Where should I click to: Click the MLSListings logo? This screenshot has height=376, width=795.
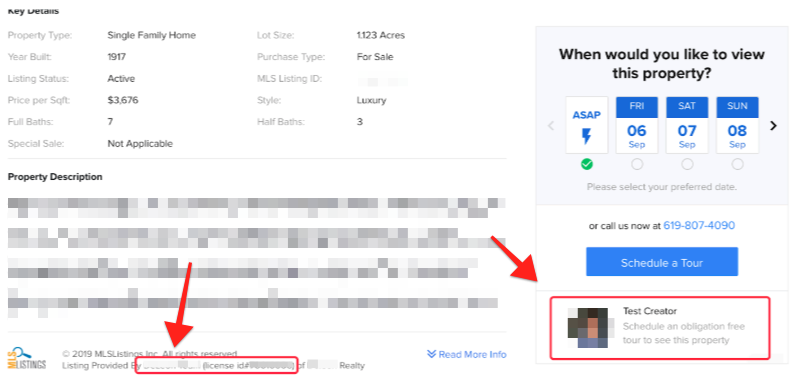pos(26,358)
